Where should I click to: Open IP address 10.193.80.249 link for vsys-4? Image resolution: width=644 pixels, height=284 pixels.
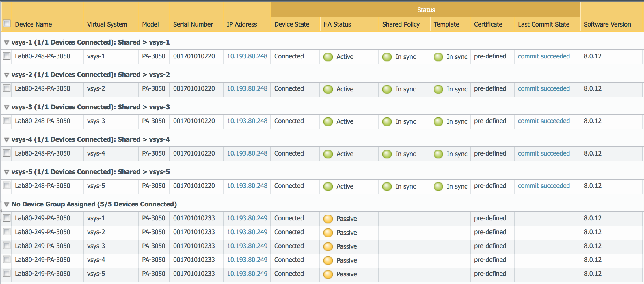(247, 260)
